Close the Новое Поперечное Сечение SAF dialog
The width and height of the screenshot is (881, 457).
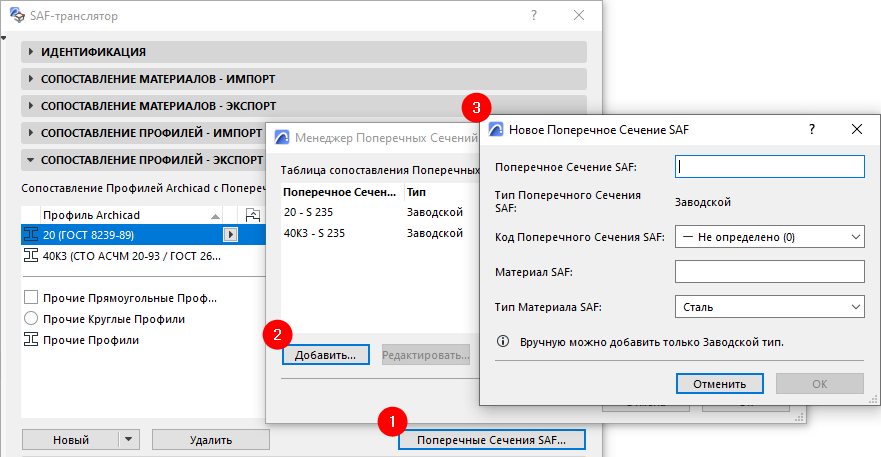(x=857, y=129)
